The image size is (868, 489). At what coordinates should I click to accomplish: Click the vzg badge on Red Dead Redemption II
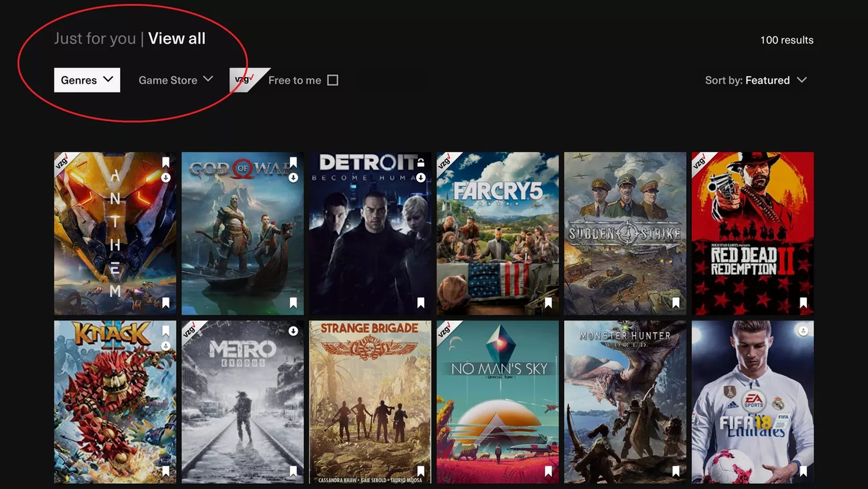pyautogui.click(x=700, y=161)
